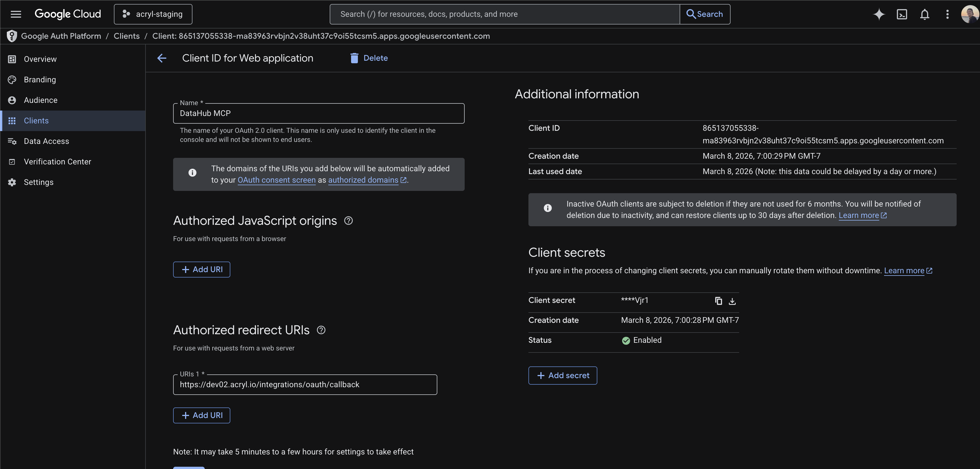Click help icon beside Authorized redirect URIs
Viewport: 980px width, 469px height.
click(x=321, y=330)
